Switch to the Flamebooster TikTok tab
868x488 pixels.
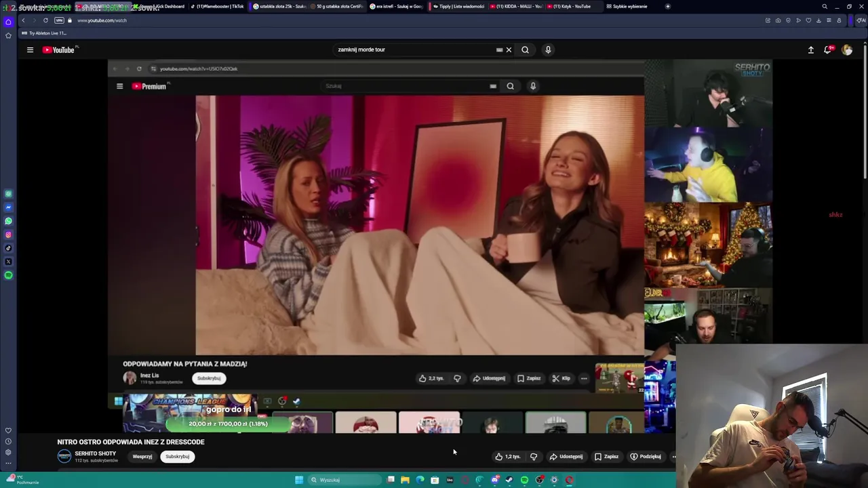(217, 6)
